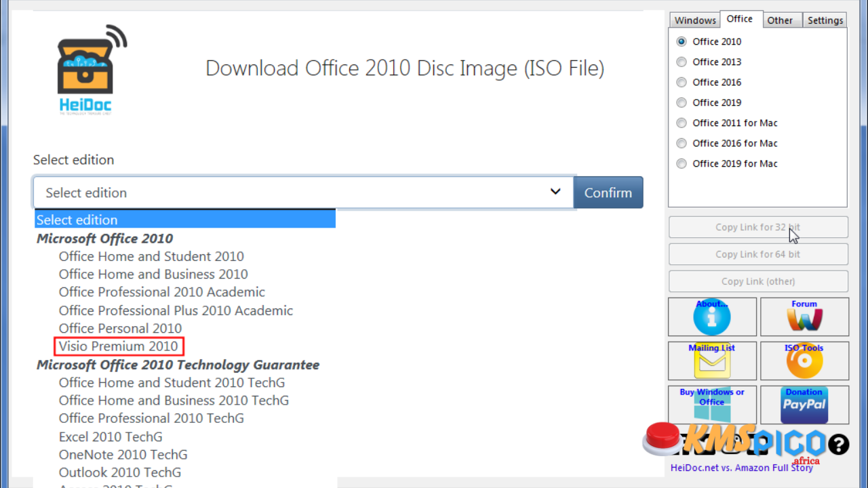The width and height of the screenshot is (868, 488).
Task: Collapse the Select edition dropdown arrow
Action: pyautogui.click(x=555, y=192)
